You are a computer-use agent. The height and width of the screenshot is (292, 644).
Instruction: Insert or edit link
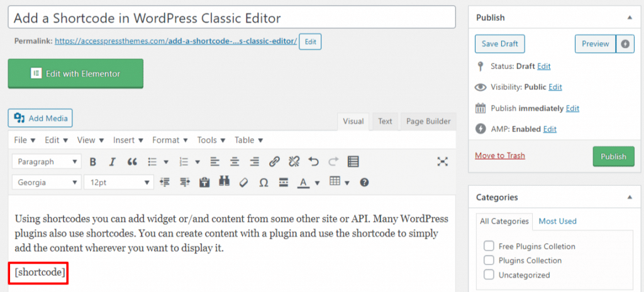tap(274, 161)
